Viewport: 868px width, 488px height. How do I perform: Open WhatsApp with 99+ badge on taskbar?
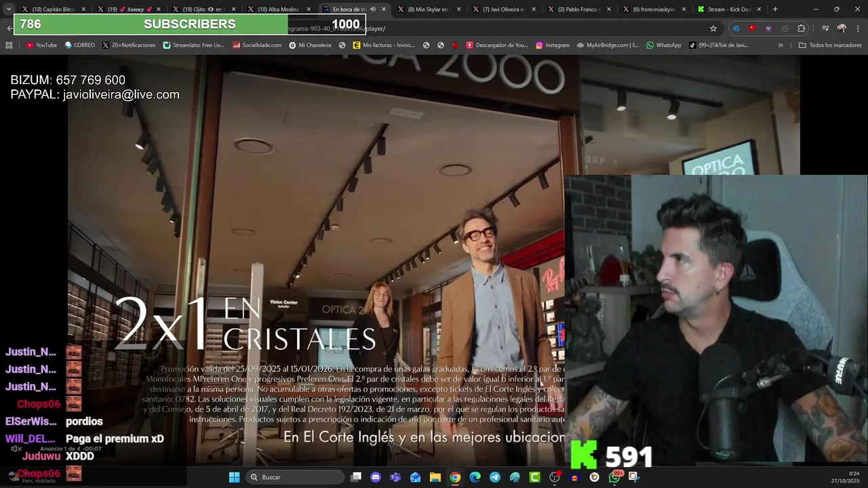(x=614, y=477)
